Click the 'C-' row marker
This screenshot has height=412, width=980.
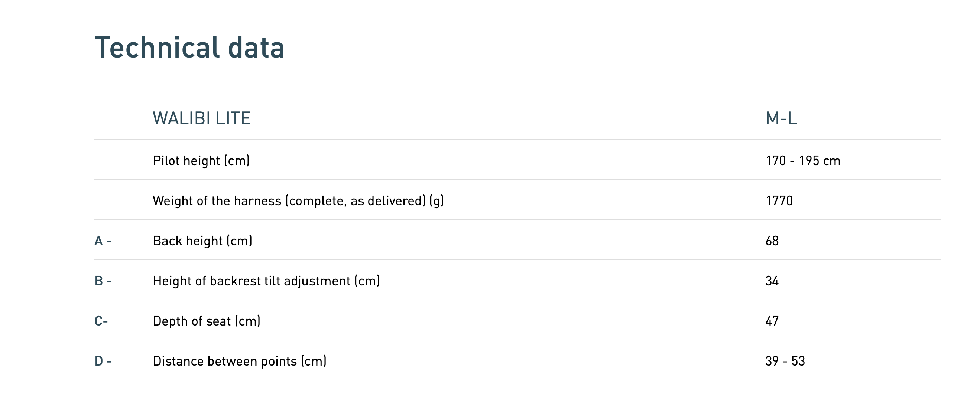click(101, 321)
